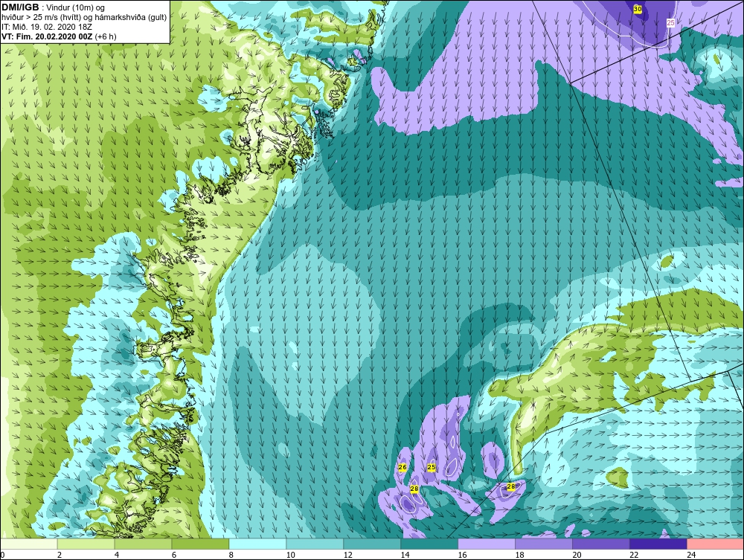Click the 20 value on the wind scale
The image size is (744, 560).
pyautogui.click(x=577, y=555)
